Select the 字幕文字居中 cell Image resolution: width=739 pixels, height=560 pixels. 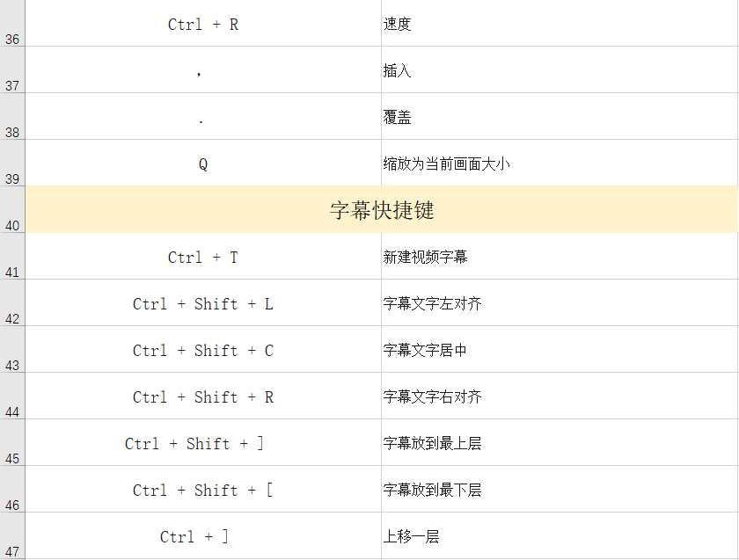pyautogui.click(x=559, y=351)
